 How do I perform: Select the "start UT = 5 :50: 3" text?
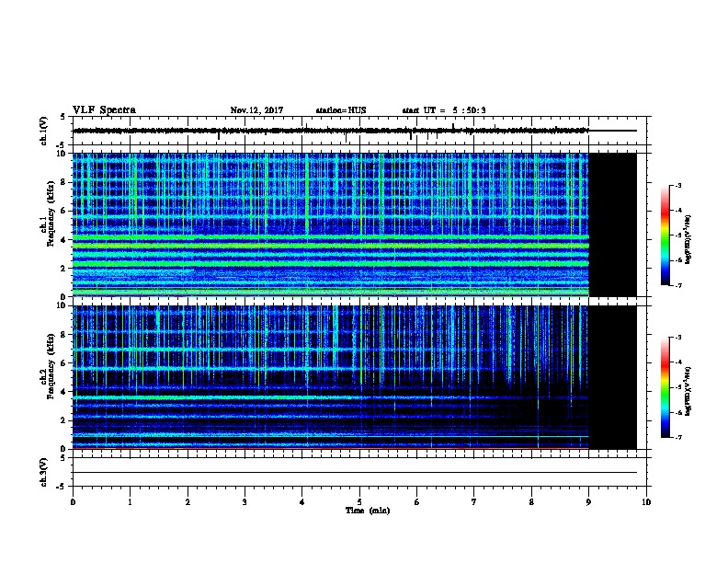[444, 110]
